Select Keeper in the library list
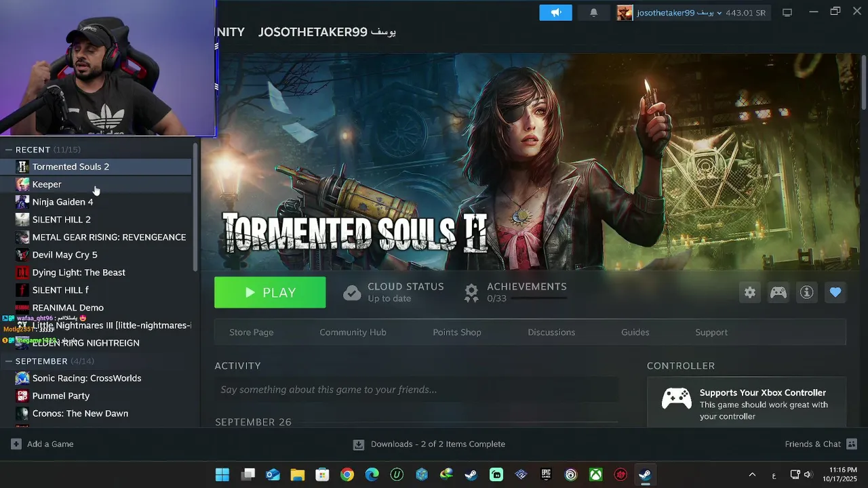Image resolution: width=868 pixels, height=488 pixels. pos(96,184)
